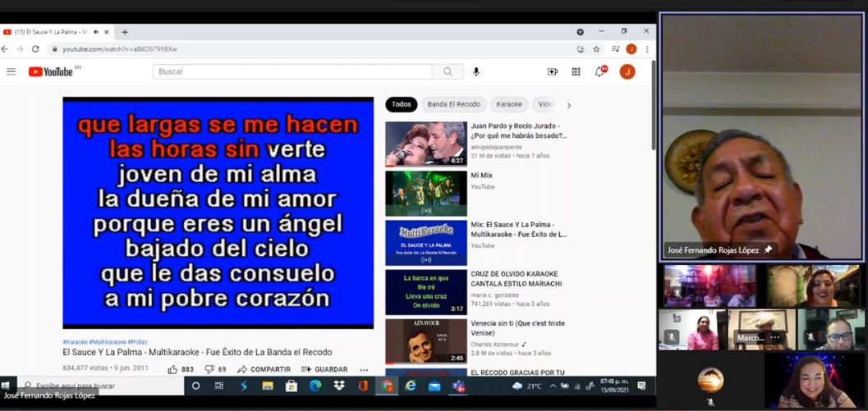Open Microsoft Teams from taskbar

(459, 386)
